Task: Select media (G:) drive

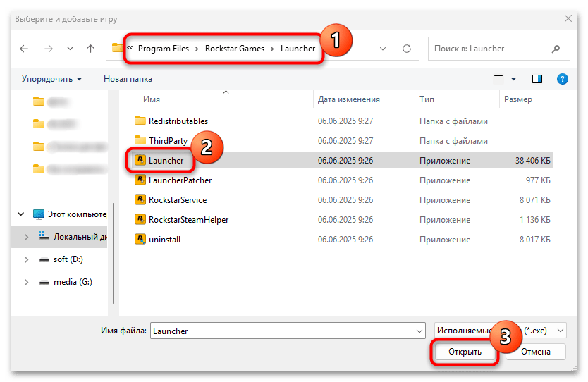Action: tap(66, 282)
